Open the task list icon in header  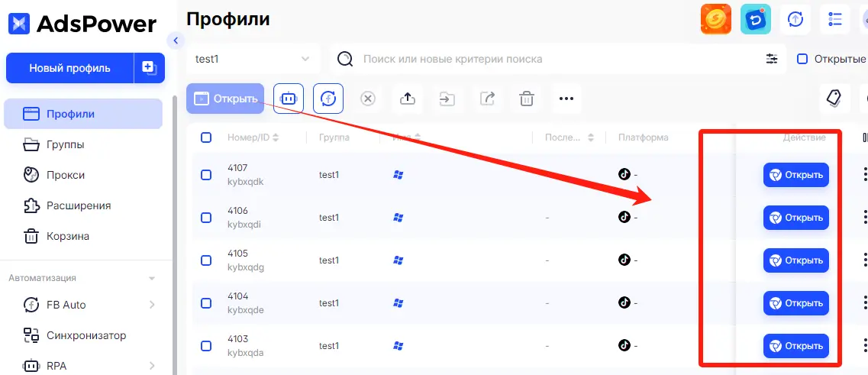click(834, 19)
